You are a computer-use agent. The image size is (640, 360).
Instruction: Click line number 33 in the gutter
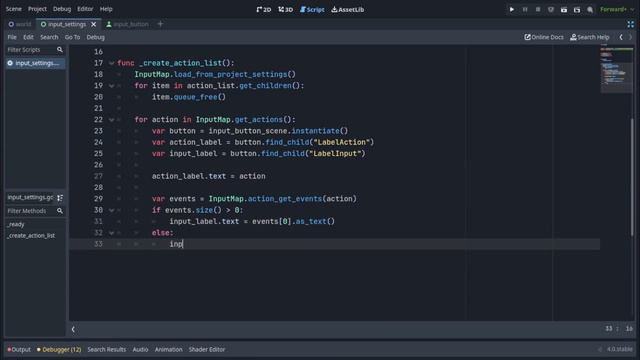tap(98, 244)
